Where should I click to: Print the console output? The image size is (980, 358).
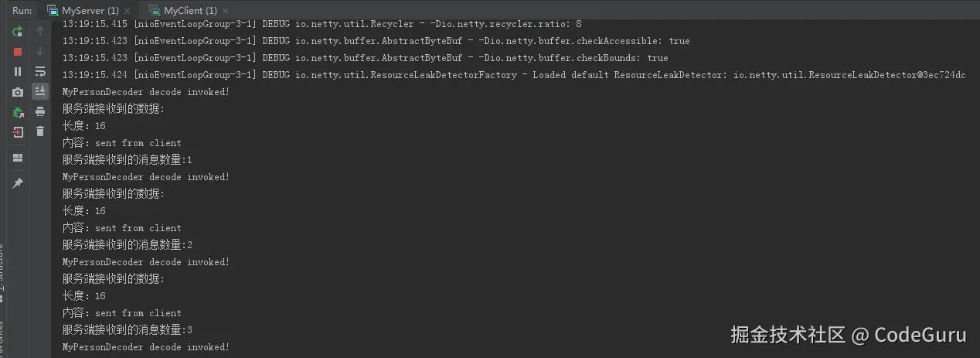(x=40, y=111)
